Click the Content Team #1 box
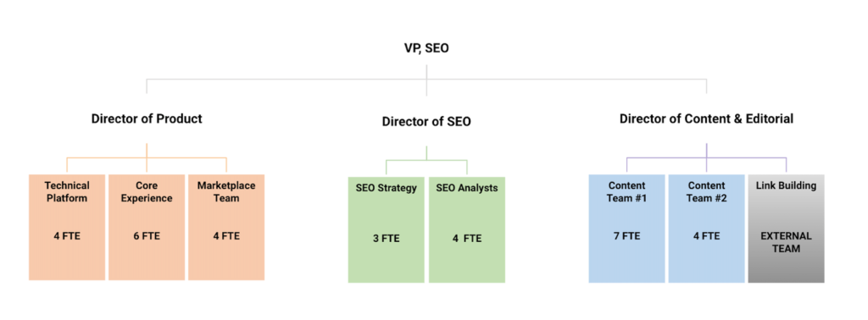This screenshot has width=868, height=320. pos(626,229)
